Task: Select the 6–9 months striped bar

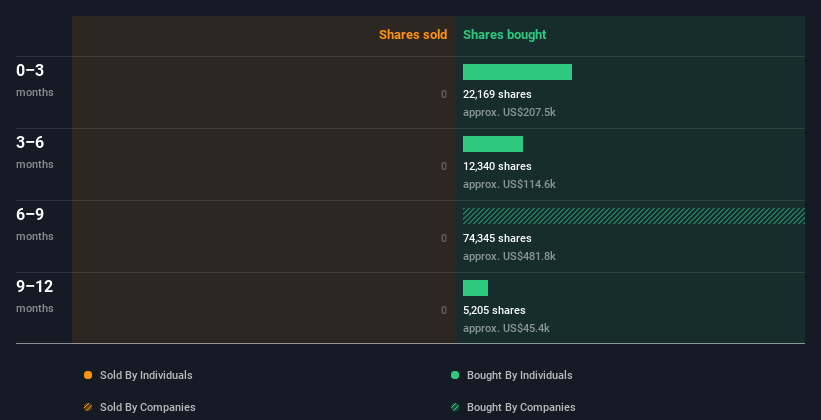Action: click(x=634, y=216)
